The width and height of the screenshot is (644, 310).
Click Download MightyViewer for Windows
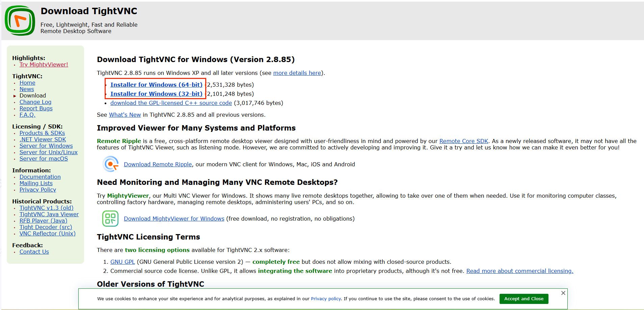[x=174, y=219]
